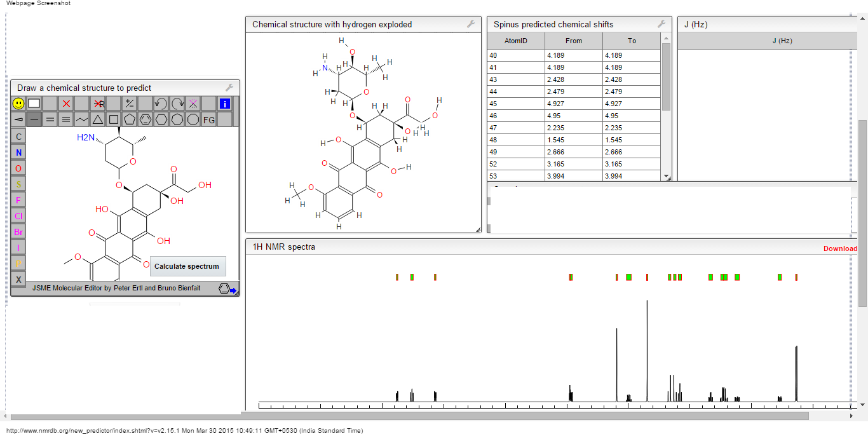Click the red Download link

[x=840, y=248]
